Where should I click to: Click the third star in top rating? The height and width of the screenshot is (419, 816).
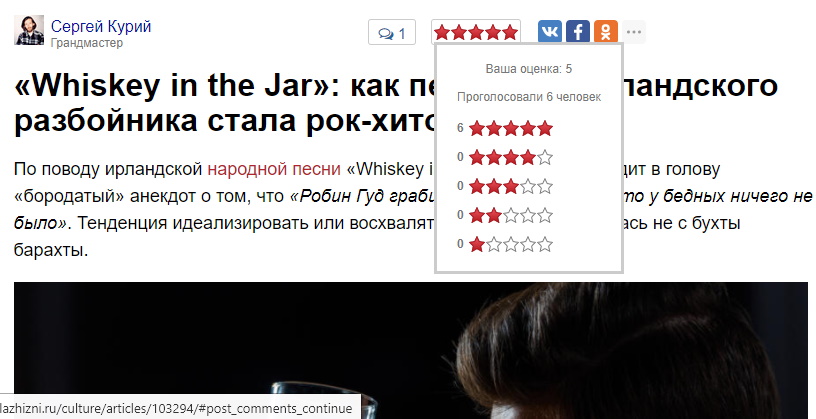click(476, 33)
